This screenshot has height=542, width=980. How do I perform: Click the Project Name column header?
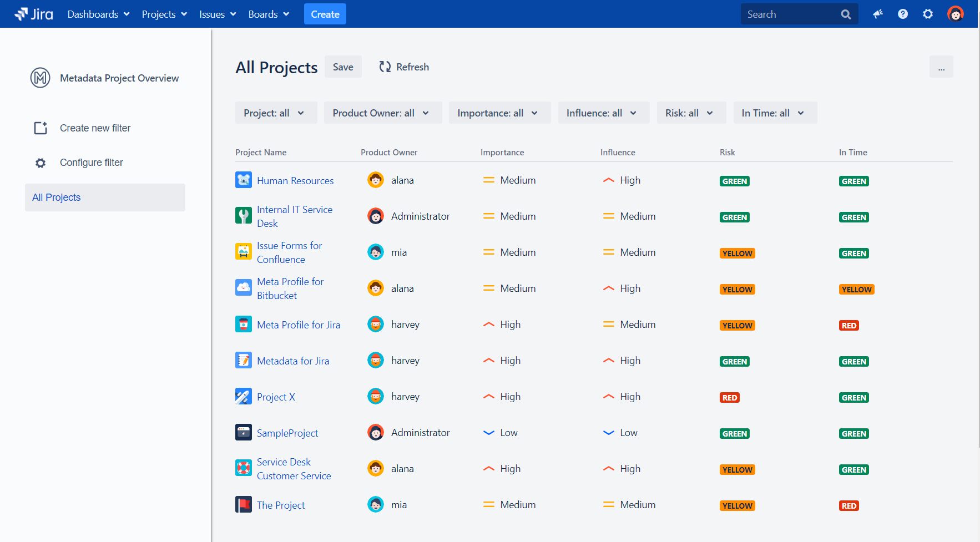point(261,152)
